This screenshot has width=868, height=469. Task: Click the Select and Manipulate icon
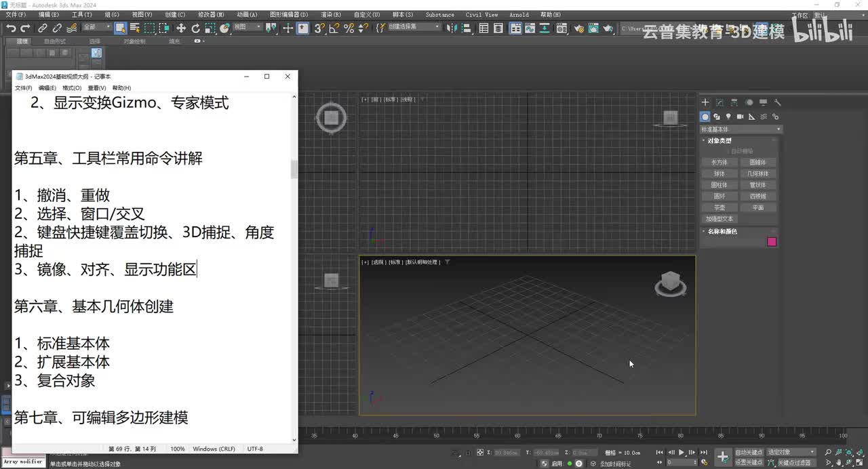point(288,28)
